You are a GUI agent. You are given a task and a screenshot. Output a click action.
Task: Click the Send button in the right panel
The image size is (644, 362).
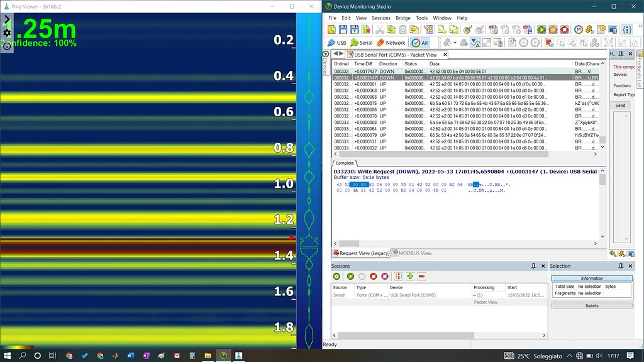(x=619, y=105)
